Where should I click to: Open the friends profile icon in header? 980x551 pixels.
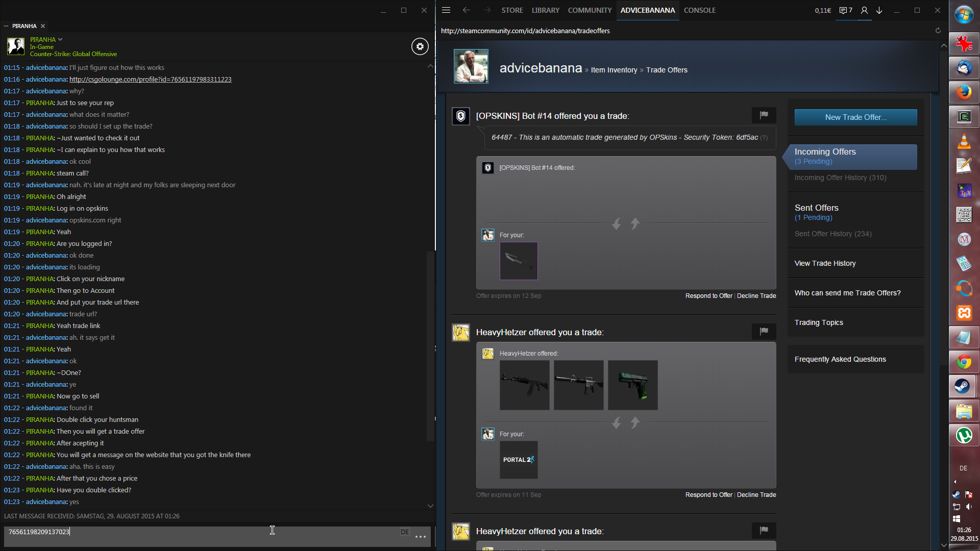click(864, 10)
